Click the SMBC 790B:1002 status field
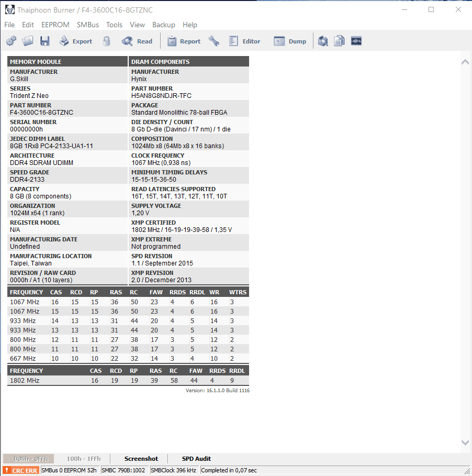 (124, 470)
